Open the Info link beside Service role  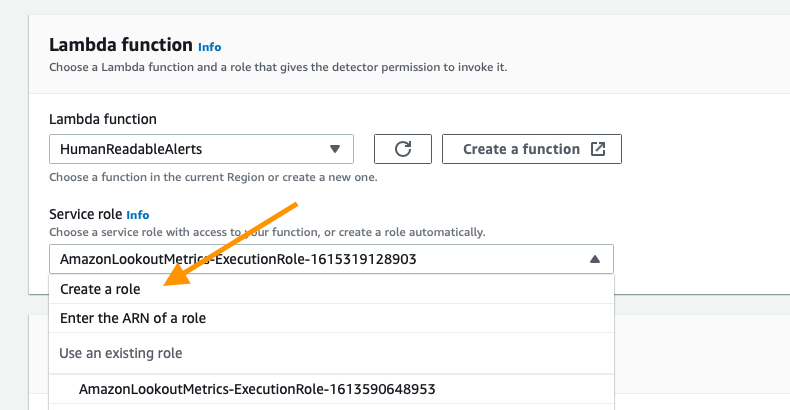pos(138,215)
